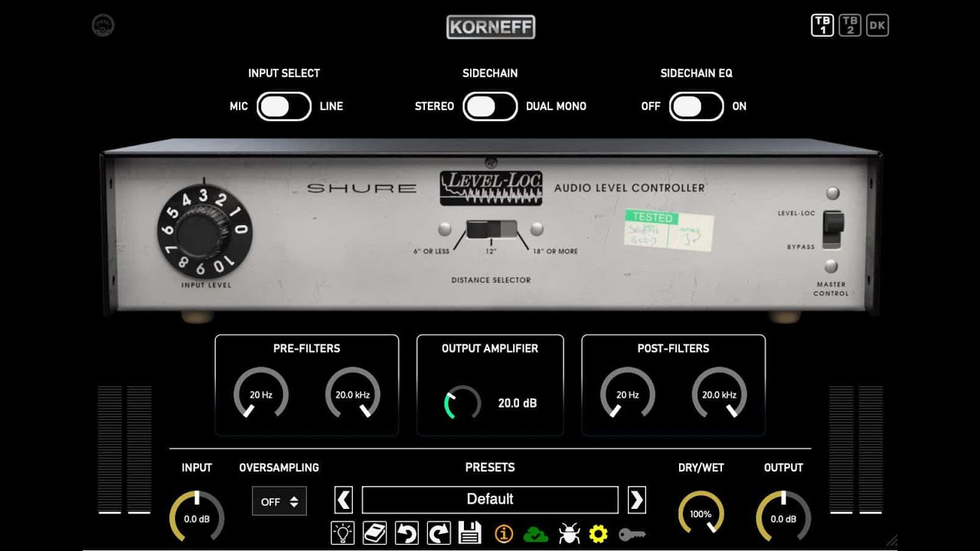Click the 12" distance label
This screenshot has width=980, height=551.
tap(491, 252)
